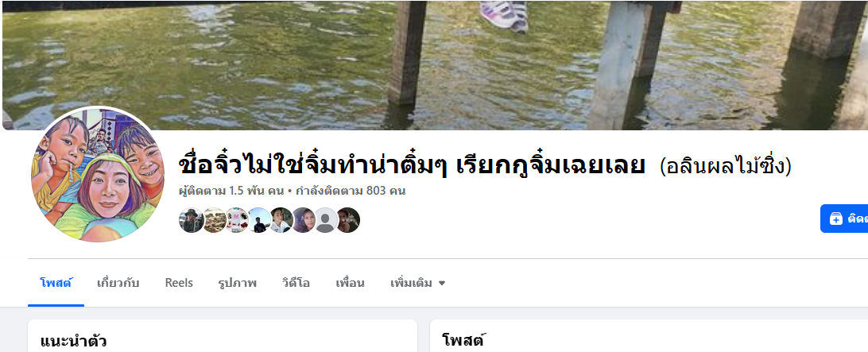The image size is (868, 352).
Task: Switch to the เกี่ยวกับ tab
Action: tap(118, 284)
